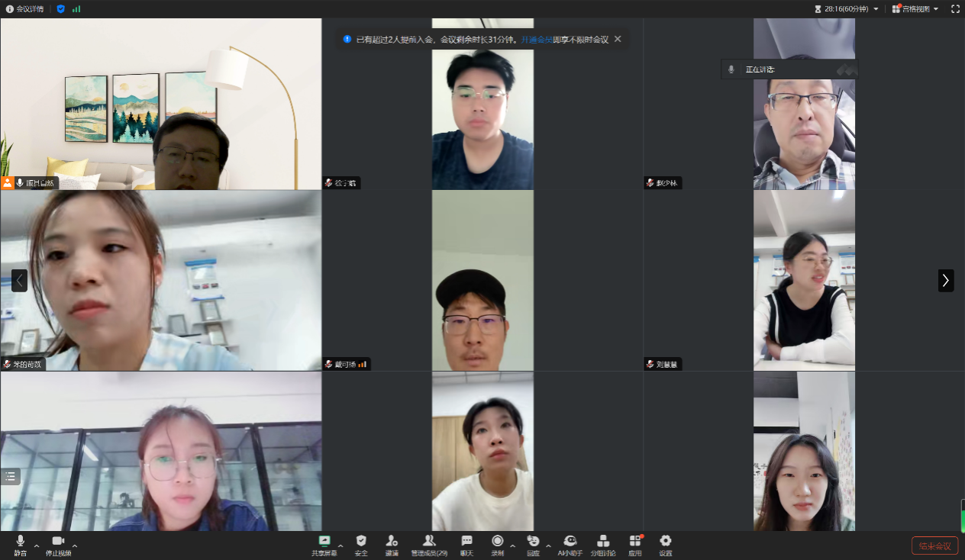Image resolution: width=965 pixels, height=560 pixels.
Task: Expand arrow next to share screen
Action: 340,546
